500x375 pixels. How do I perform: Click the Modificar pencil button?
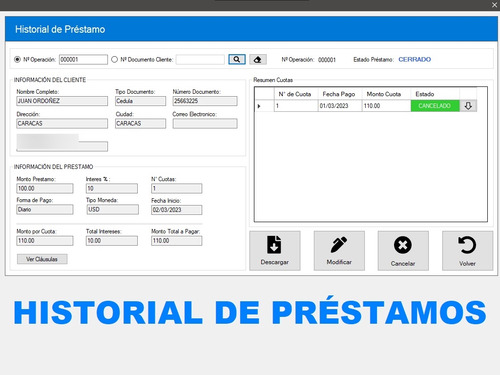point(339,250)
